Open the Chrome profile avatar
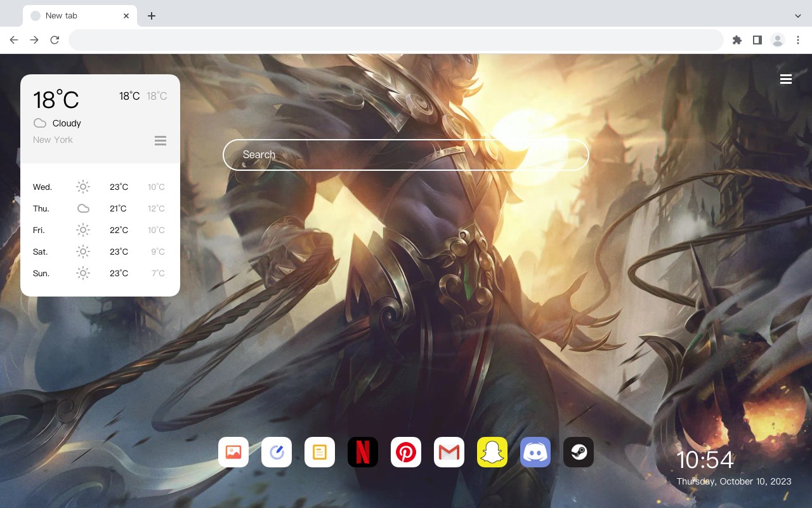 778,40
